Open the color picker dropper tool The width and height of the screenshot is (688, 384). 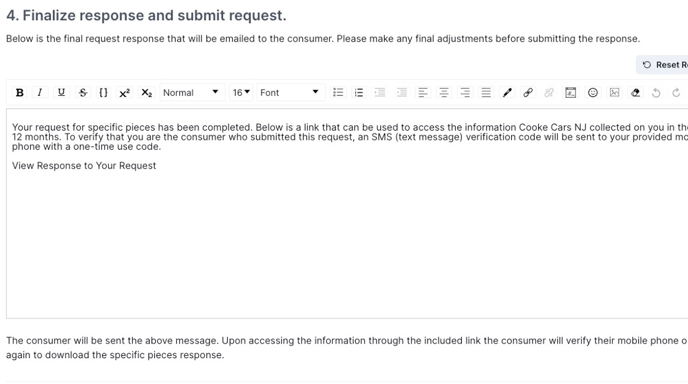click(507, 93)
